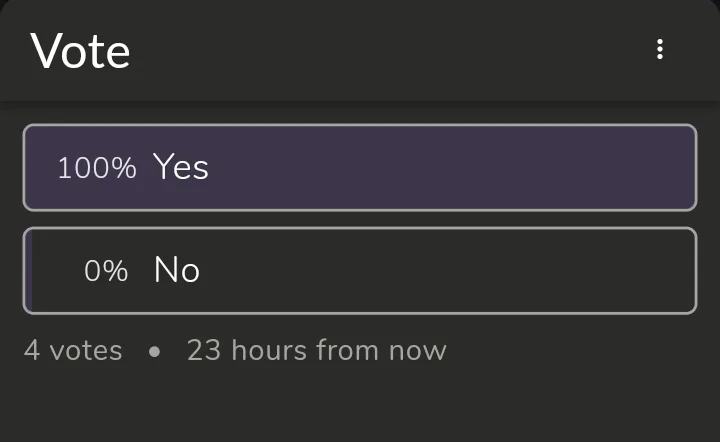Click the purple filled Yes result bar
Image resolution: width=720 pixels, height=442 pixels.
[450, 167]
